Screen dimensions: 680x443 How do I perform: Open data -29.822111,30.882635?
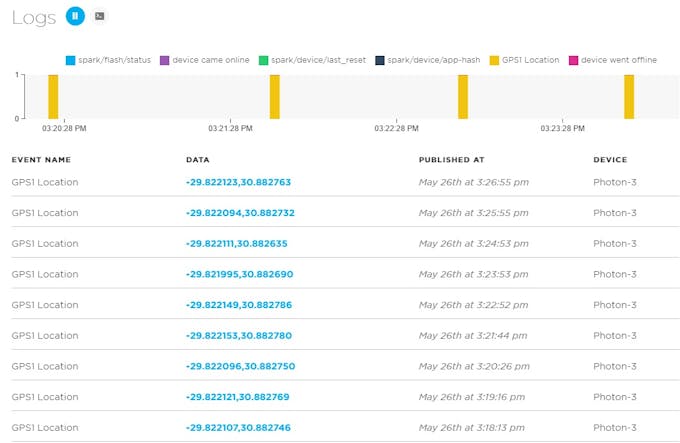237,244
